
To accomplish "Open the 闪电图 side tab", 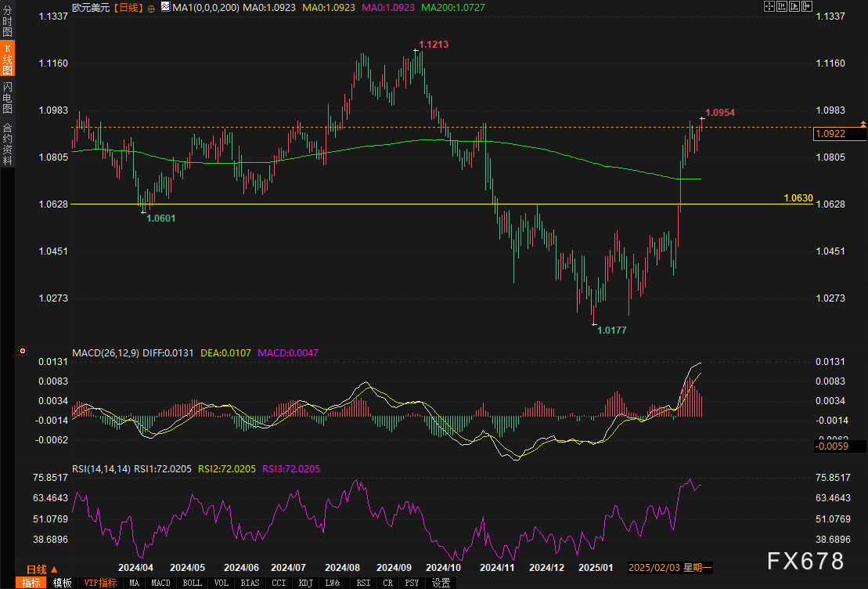I will tap(7, 97).
